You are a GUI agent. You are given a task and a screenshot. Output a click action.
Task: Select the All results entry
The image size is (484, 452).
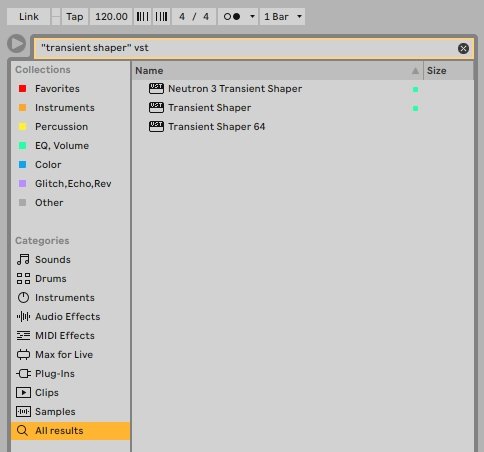(70, 430)
